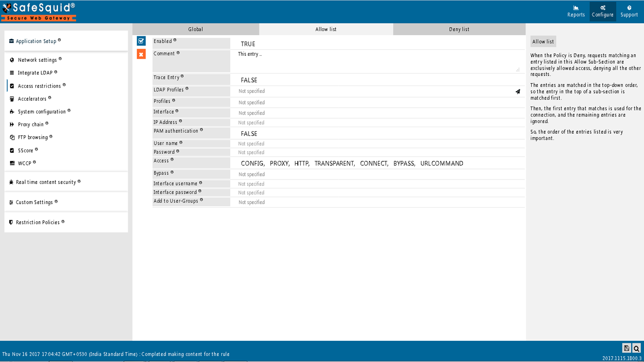Image resolution: width=644 pixels, height=362 pixels.
Task: Click status message 'Completed making content for the rule'
Action: pos(186,354)
